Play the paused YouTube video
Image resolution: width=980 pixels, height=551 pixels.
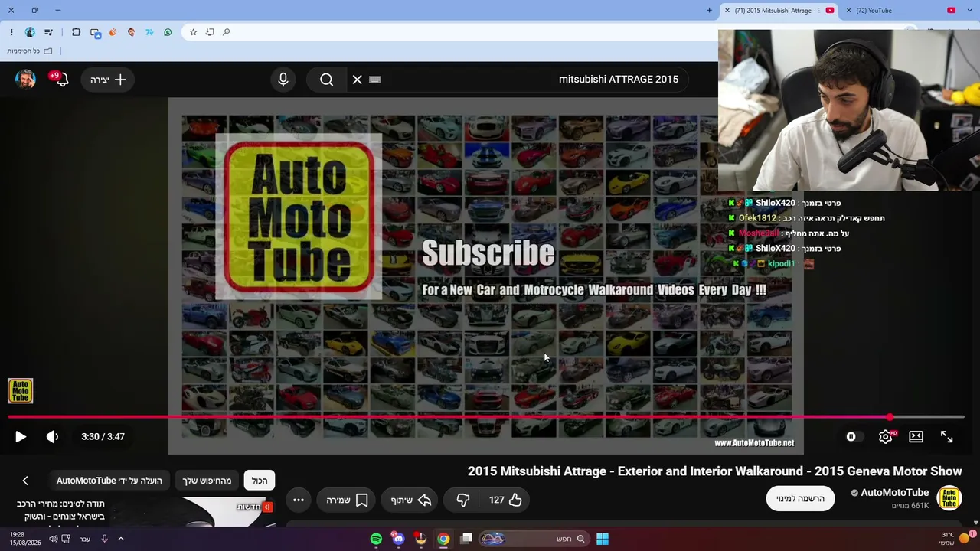tap(21, 437)
